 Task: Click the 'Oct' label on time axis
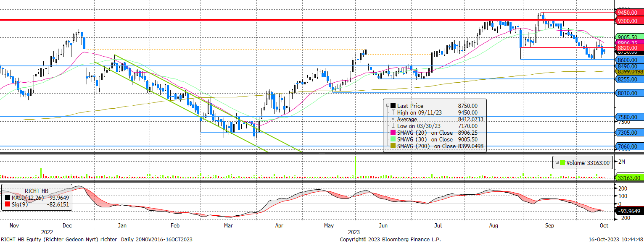(x=604, y=225)
